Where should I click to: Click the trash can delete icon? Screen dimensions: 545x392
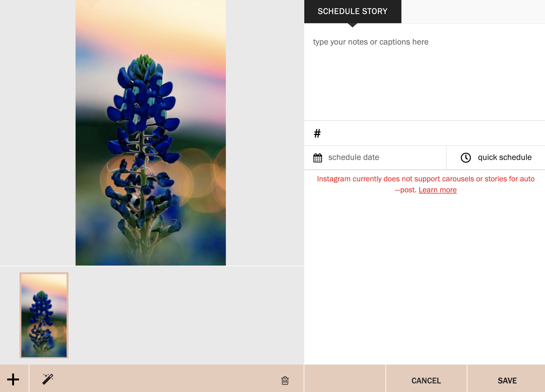285,380
